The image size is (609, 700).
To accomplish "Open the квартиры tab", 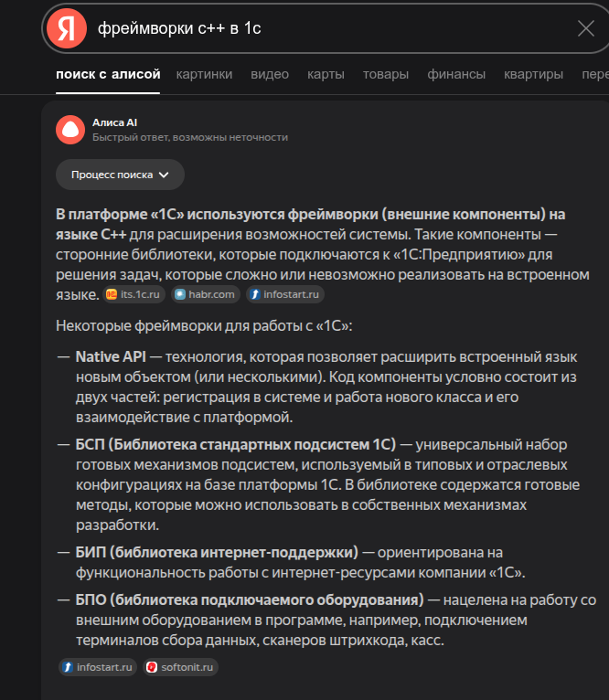I will click(x=533, y=74).
